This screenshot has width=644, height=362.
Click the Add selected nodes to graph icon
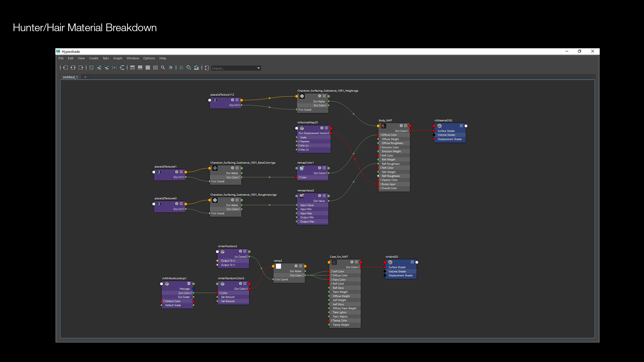click(x=99, y=68)
